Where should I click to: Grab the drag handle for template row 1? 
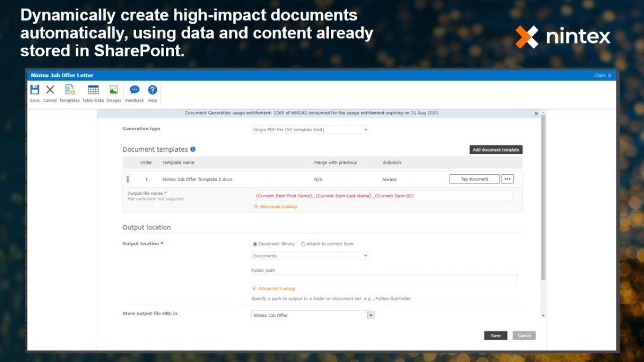coord(128,180)
